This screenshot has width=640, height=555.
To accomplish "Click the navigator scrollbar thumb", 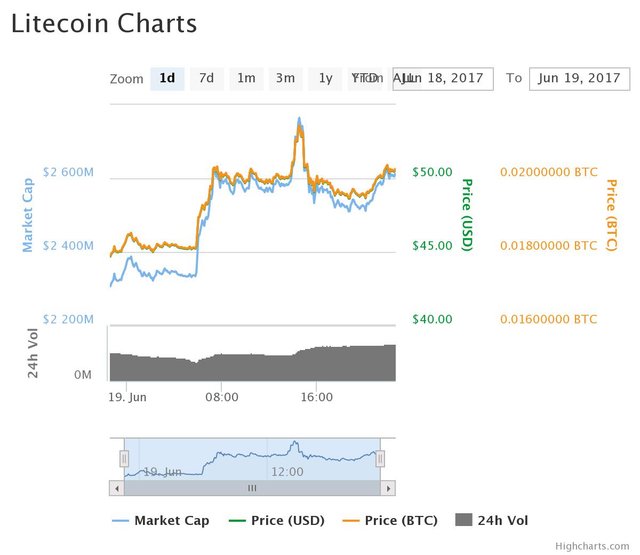I will (252, 488).
